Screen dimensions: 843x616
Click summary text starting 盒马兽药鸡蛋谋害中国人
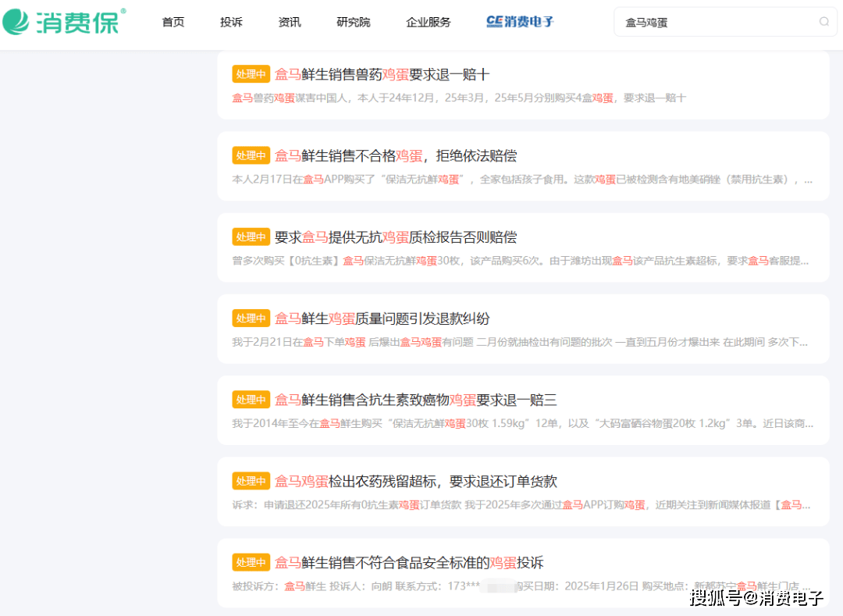(459, 98)
